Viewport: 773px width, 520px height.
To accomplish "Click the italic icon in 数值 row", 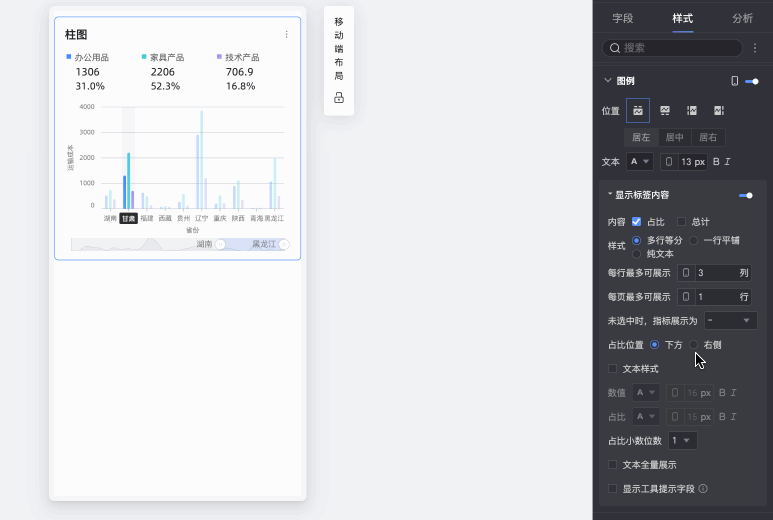I will pos(734,393).
